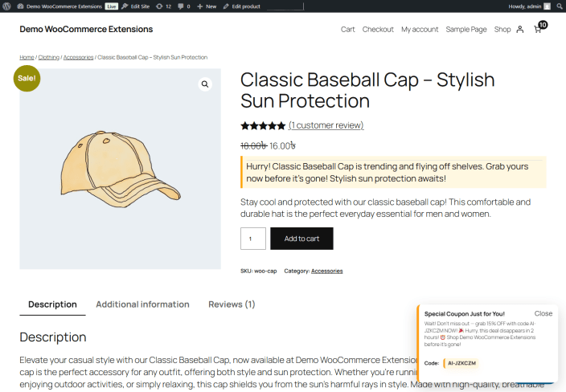Open comments bubble in admin bar

[x=184, y=6]
